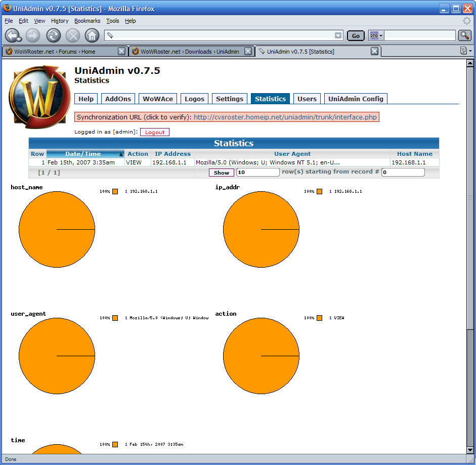Sort table by Date/Time column
The width and height of the screenshot is (476, 465).
[x=85, y=154]
